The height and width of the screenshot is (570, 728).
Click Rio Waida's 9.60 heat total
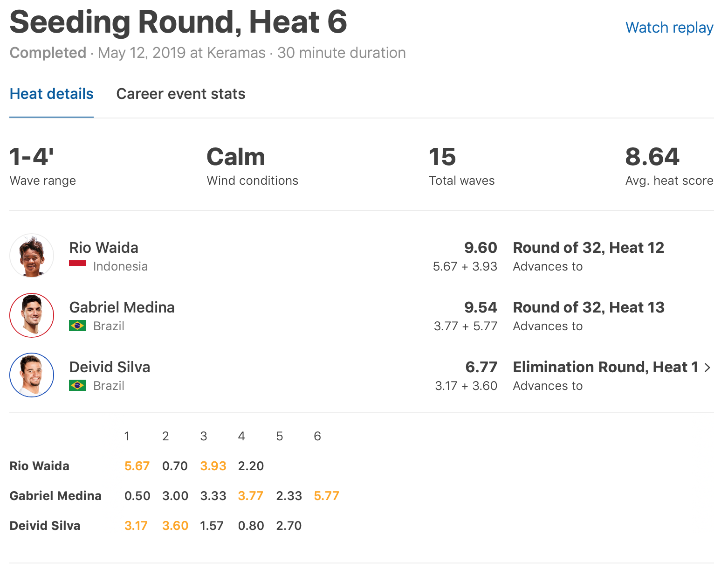[481, 248]
